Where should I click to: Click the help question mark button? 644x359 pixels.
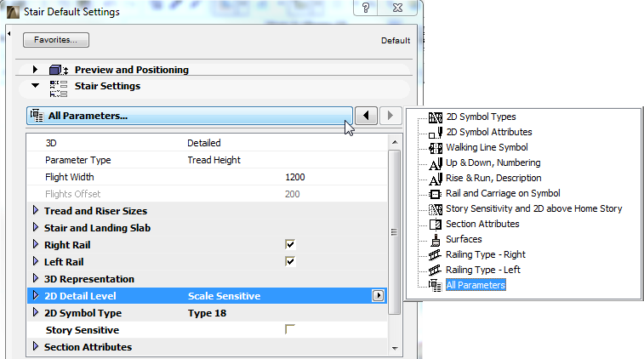tap(366, 8)
